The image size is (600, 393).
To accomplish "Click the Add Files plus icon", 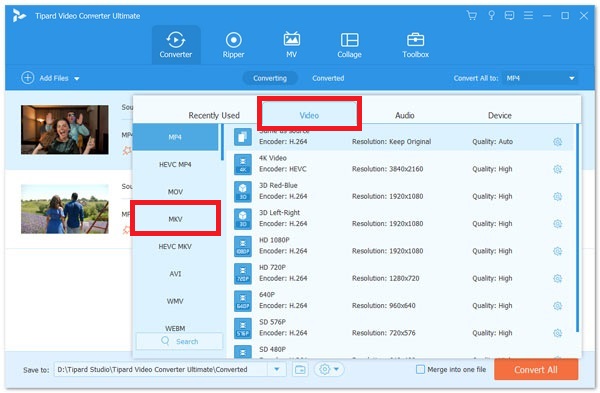I will (28, 78).
